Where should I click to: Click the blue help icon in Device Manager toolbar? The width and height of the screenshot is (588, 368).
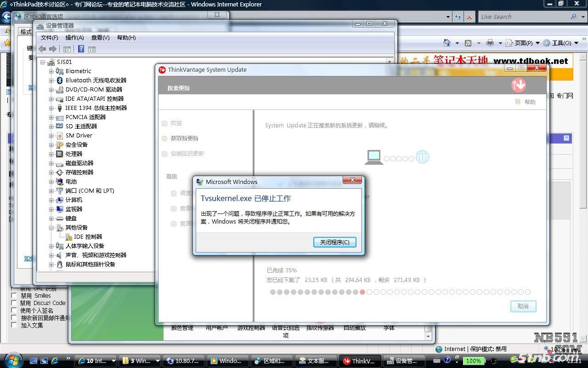pos(81,49)
